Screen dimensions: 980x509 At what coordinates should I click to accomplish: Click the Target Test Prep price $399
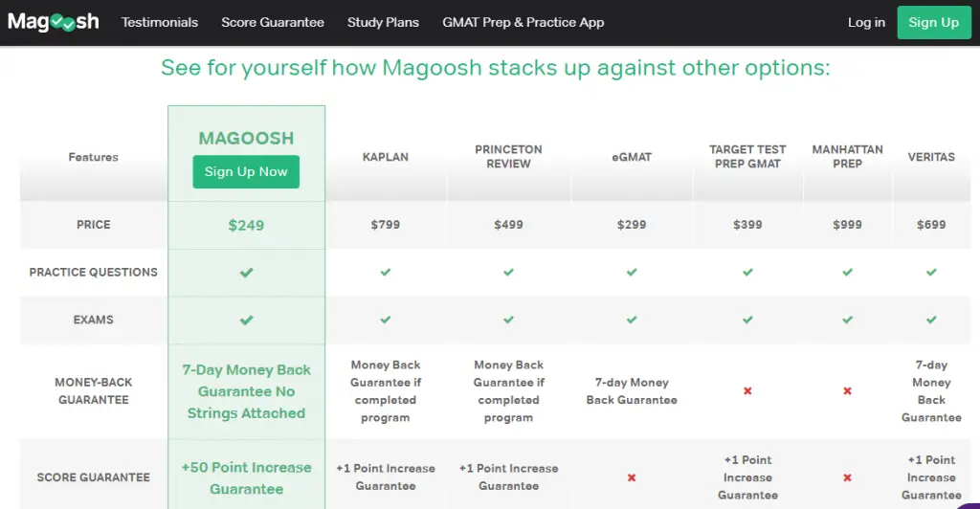pos(747,225)
